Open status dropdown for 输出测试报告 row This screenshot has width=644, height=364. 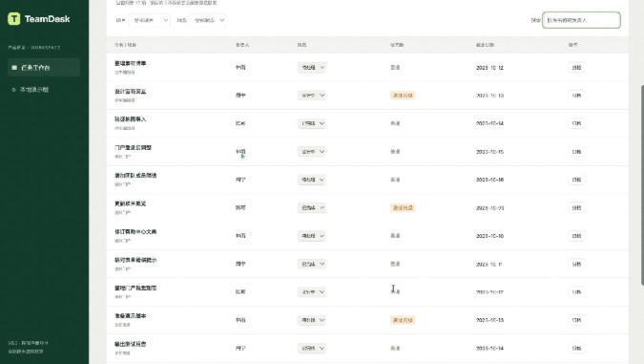click(311, 349)
